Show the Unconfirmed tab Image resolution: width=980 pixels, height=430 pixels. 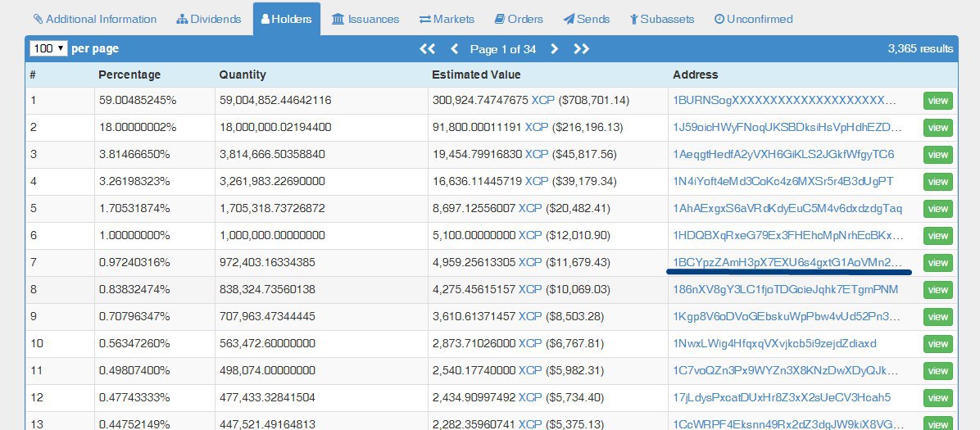coord(753,19)
